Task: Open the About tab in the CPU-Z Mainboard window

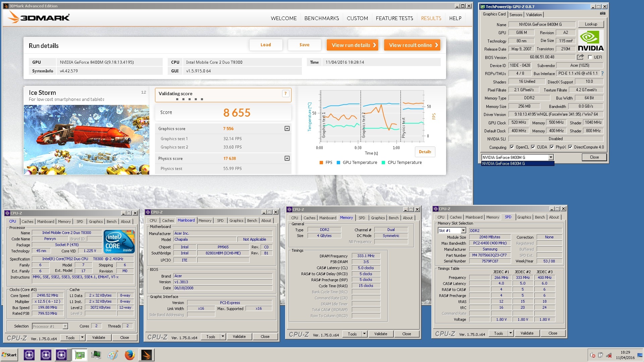Action: tap(266, 221)
